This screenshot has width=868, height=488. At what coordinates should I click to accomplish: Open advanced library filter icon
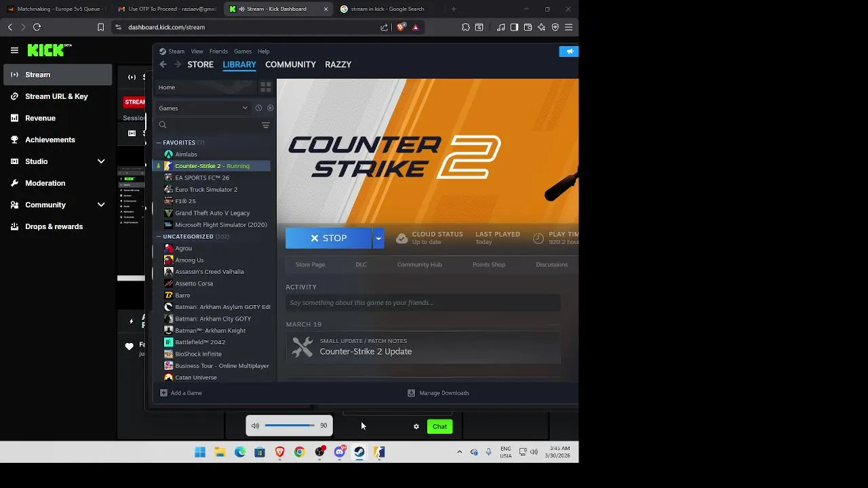click(x=266, y=125)
